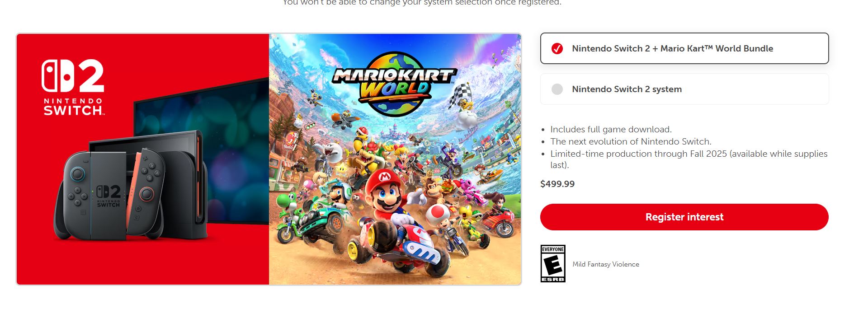This screenshot has height=318, width=868.
Task: Click the next evolution of Nintendo Switch bullet
Action: (631, 141)
